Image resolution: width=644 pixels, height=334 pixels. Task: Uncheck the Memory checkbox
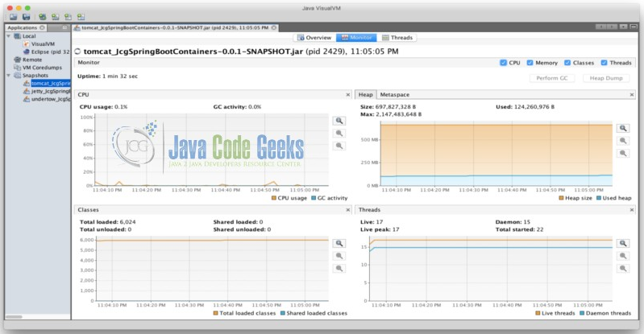pyautogui.click(x=530, y=63)
